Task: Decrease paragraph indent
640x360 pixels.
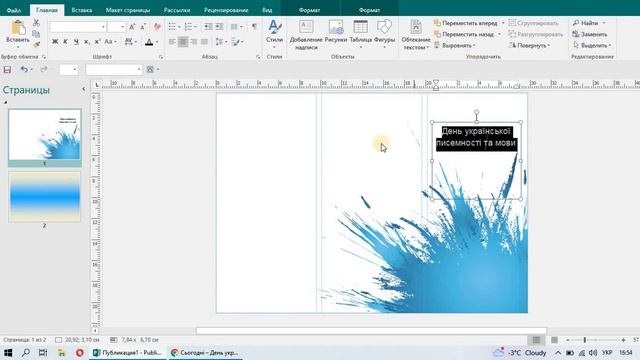Action: (x=208, y=27)
